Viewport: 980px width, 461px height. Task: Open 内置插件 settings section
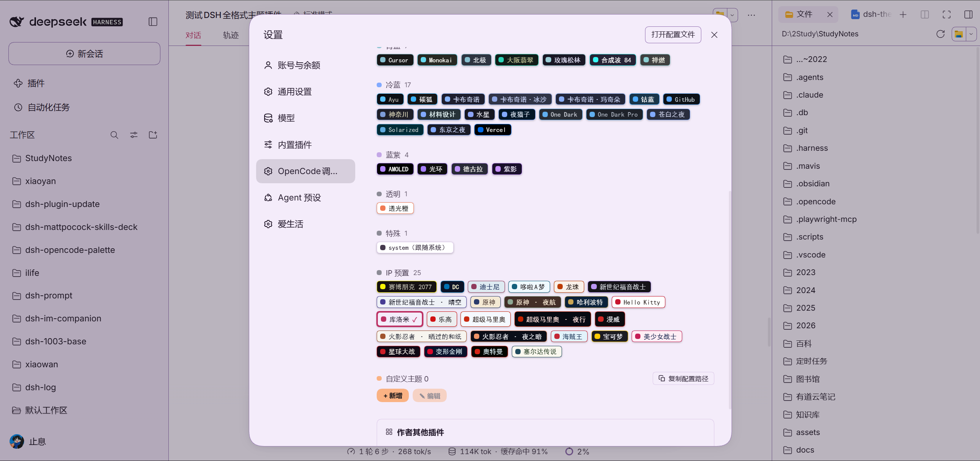click(305, 145)
